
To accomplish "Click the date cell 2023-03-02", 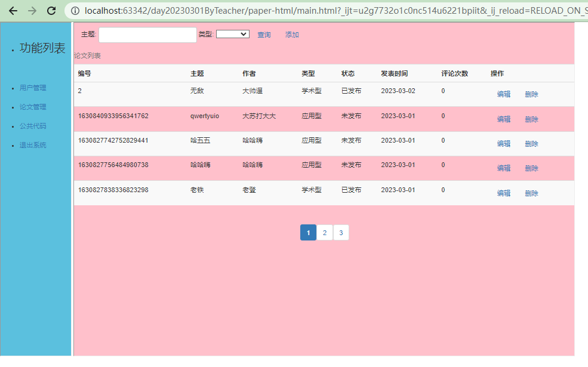I will (x=398, y=91).
